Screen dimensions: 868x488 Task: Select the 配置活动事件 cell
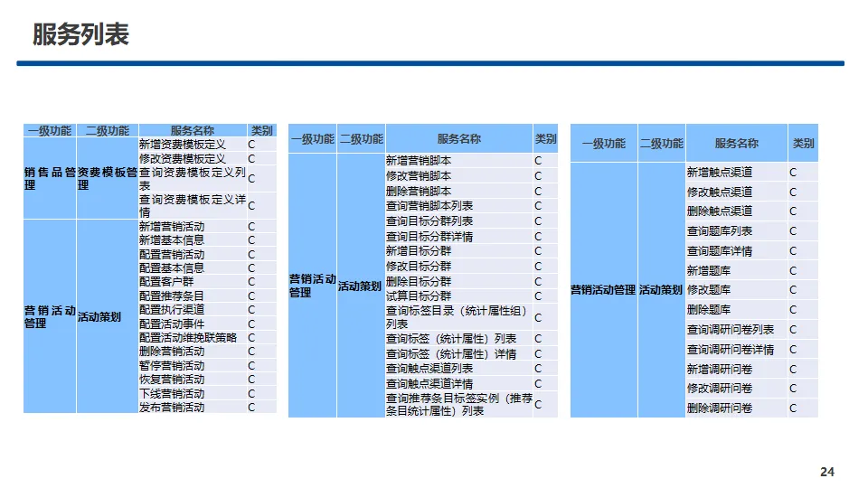point(193,324)
